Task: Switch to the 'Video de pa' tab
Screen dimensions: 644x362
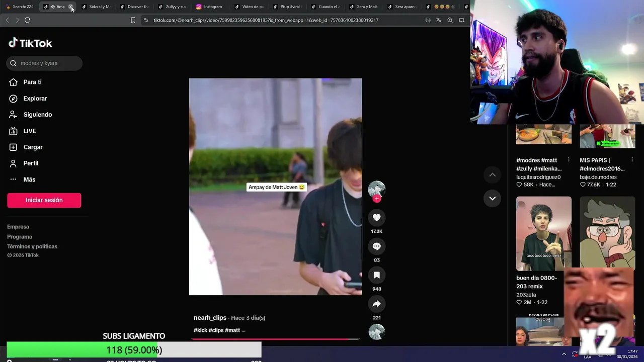Action: click(x=249, y=7)
